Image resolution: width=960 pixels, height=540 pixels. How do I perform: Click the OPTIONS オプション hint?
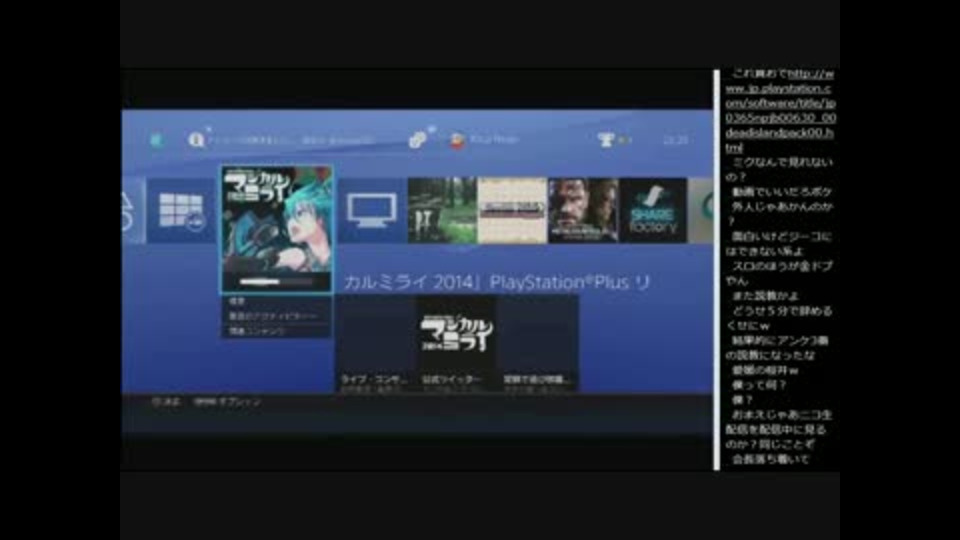(227, 402)
